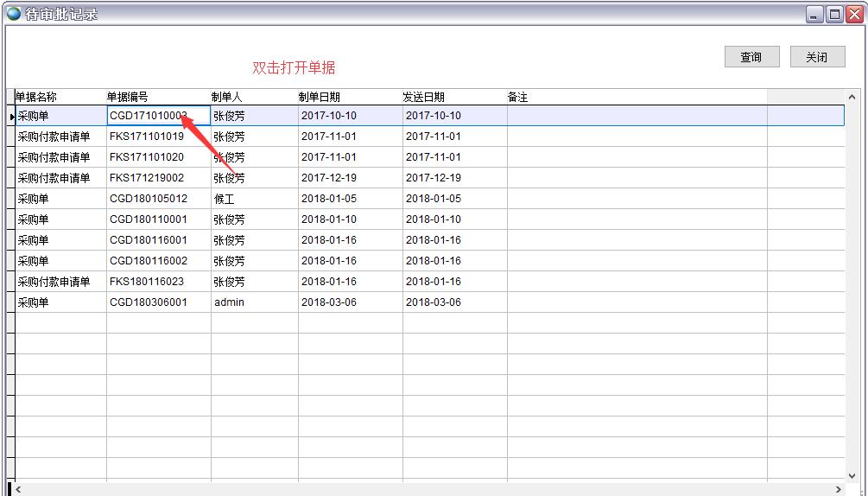Click the 查询 (query) button

(x=751, y=57)
